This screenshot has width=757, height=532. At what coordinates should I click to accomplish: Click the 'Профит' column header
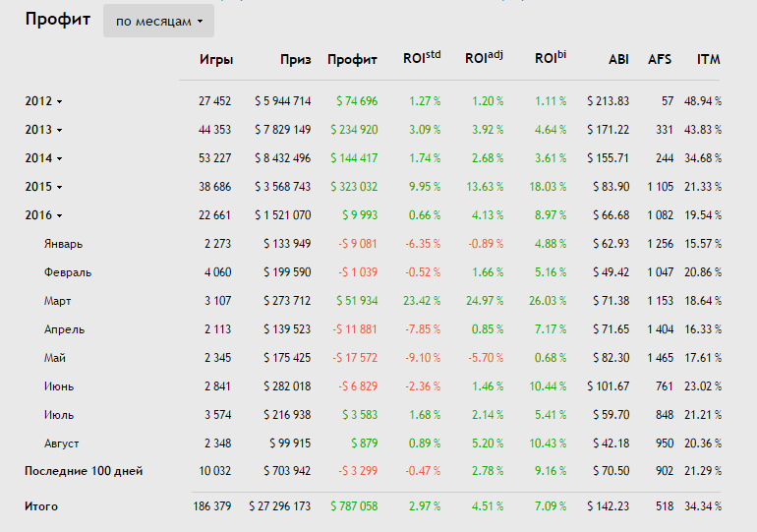(x=352, y=60)
